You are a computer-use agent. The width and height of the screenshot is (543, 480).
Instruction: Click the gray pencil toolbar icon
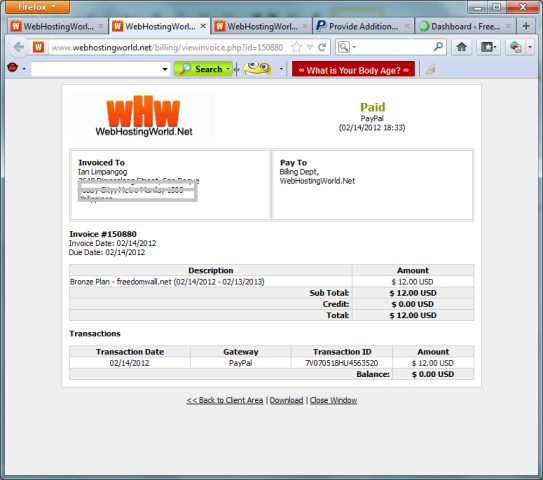point(430,69)
